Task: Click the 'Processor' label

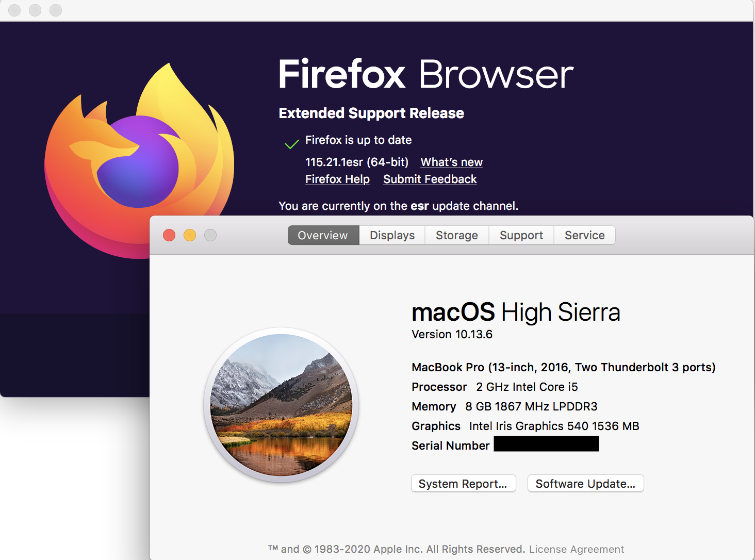Action: 439,387
